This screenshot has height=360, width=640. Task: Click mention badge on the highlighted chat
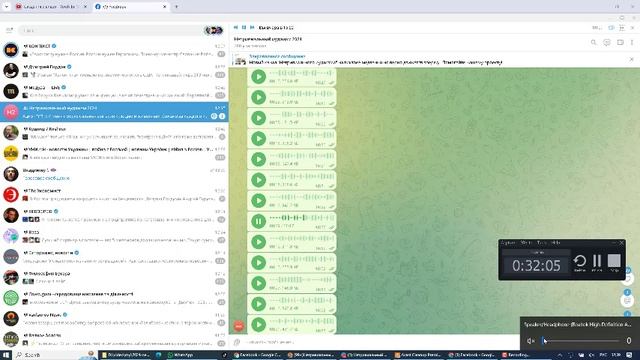(214, 116)
